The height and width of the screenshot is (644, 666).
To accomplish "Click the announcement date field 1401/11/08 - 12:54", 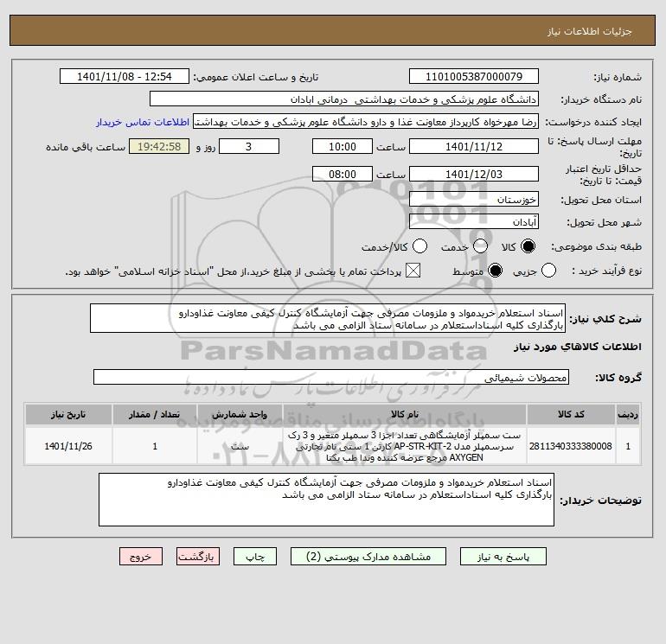I will point(125,77).
